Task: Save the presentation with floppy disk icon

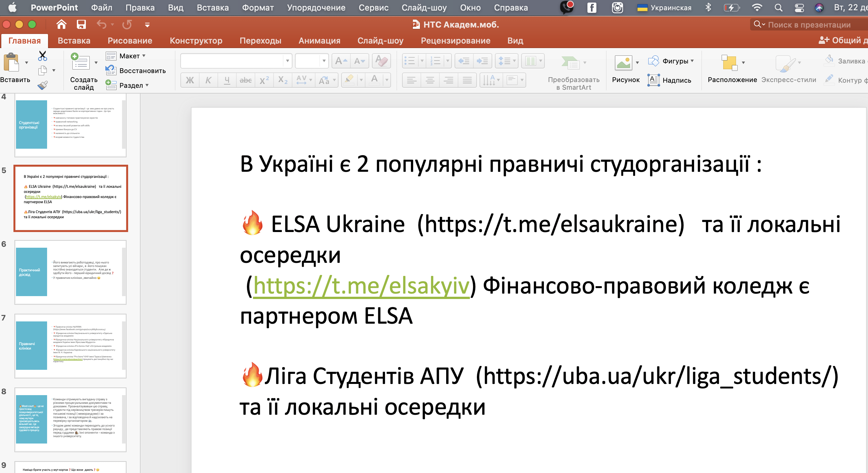Action: 81,24
